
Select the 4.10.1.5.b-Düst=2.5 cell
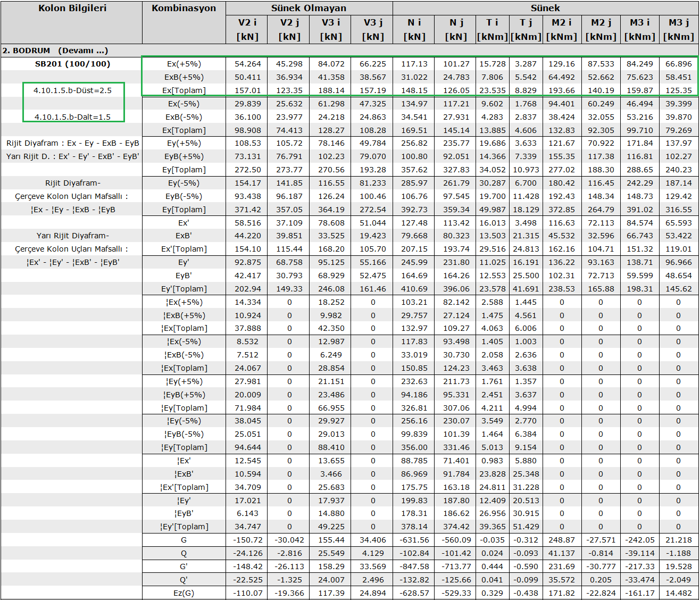click(73, 90)
